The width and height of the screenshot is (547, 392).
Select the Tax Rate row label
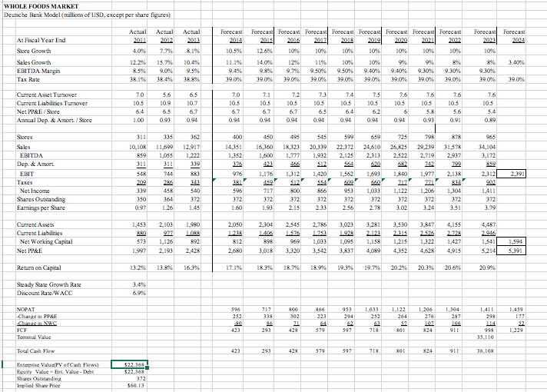(28, 79)
